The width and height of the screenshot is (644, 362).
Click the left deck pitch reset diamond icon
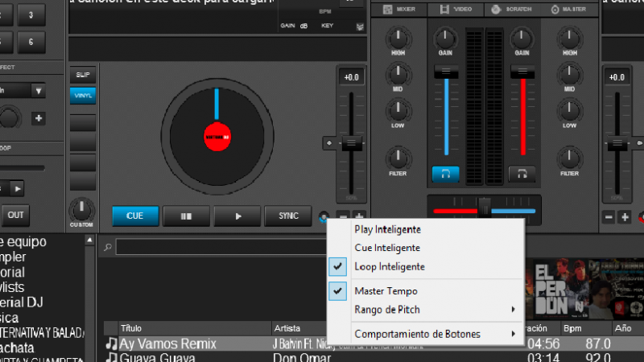[x=329, y=143]
